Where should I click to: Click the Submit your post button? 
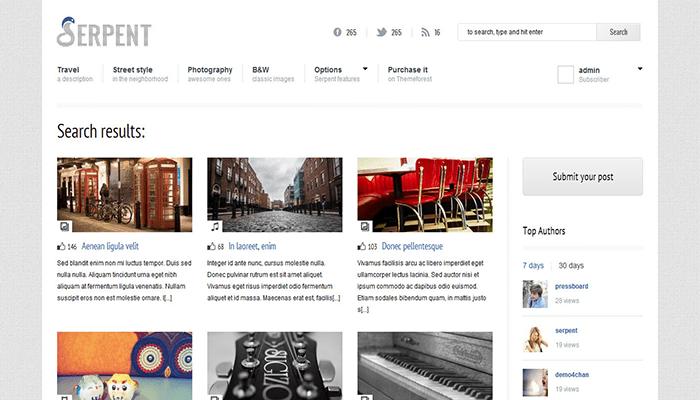coord(583,176)
